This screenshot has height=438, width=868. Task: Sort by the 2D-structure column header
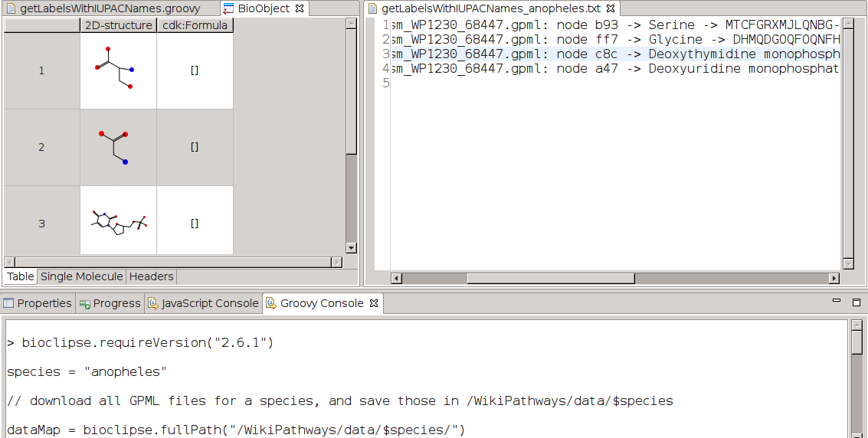click(x=118, y=25)
